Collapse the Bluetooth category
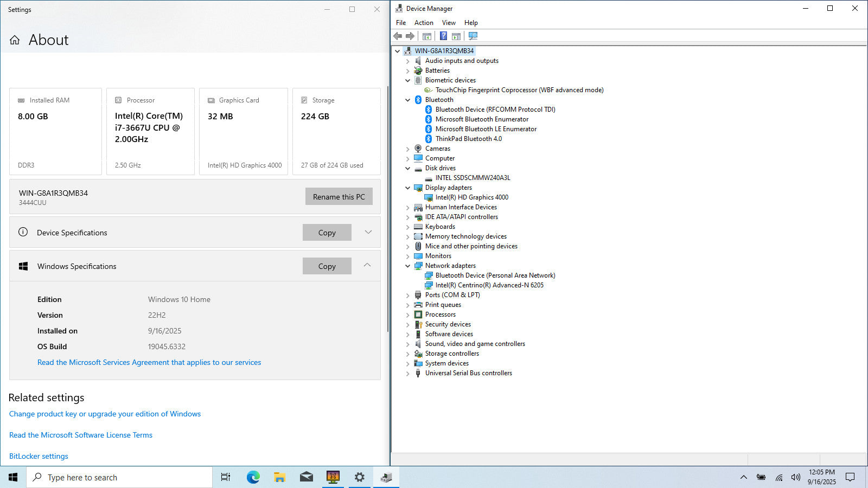The height and width of the screenshot is (488, 868). (408, 100)
